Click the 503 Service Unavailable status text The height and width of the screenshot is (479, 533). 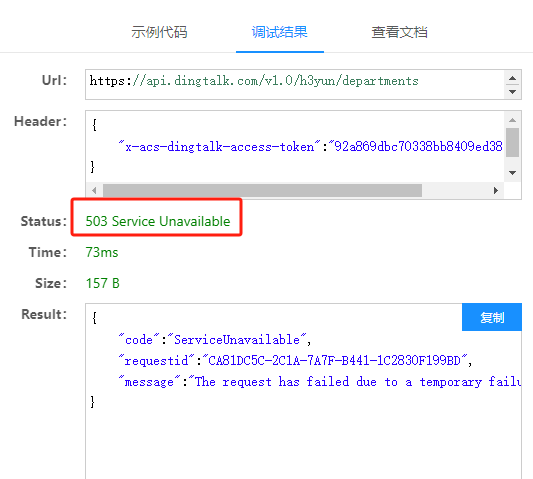click(x=158, y=221)
